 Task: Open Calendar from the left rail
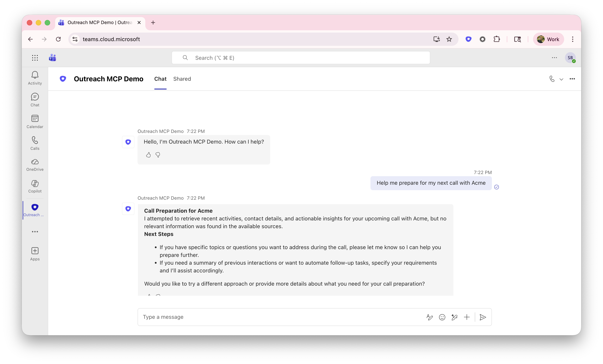click(35, 121)
